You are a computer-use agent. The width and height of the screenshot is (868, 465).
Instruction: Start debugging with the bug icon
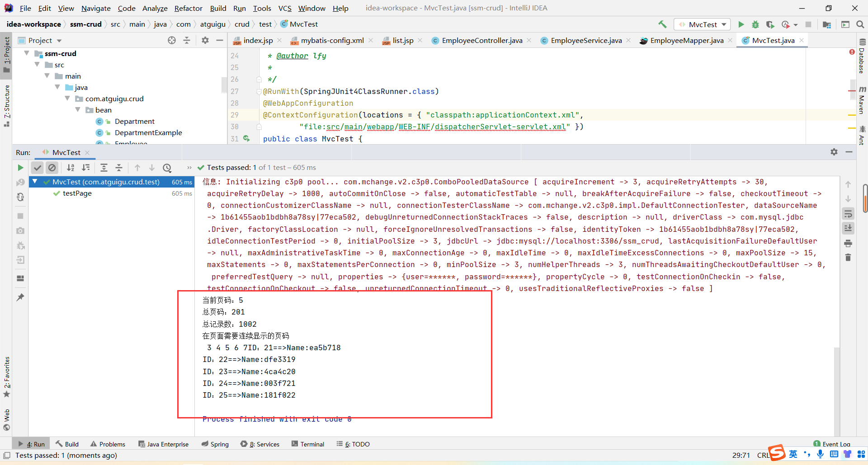[x=755, y=24]
